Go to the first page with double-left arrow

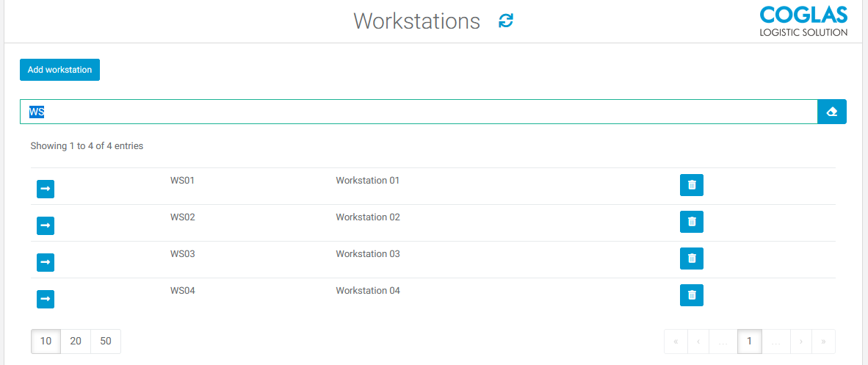click(x=676, y=341)
